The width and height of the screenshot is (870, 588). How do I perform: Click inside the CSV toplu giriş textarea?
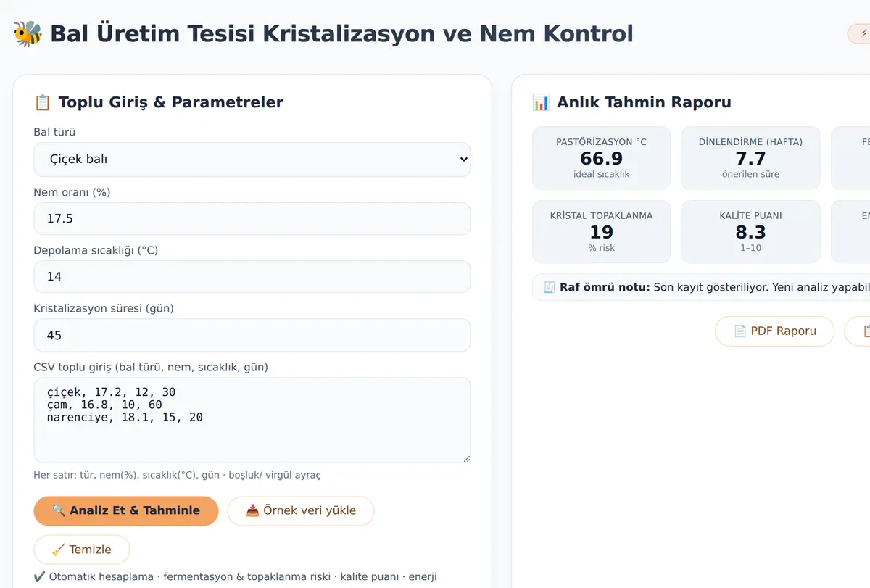tap(252, 420)
